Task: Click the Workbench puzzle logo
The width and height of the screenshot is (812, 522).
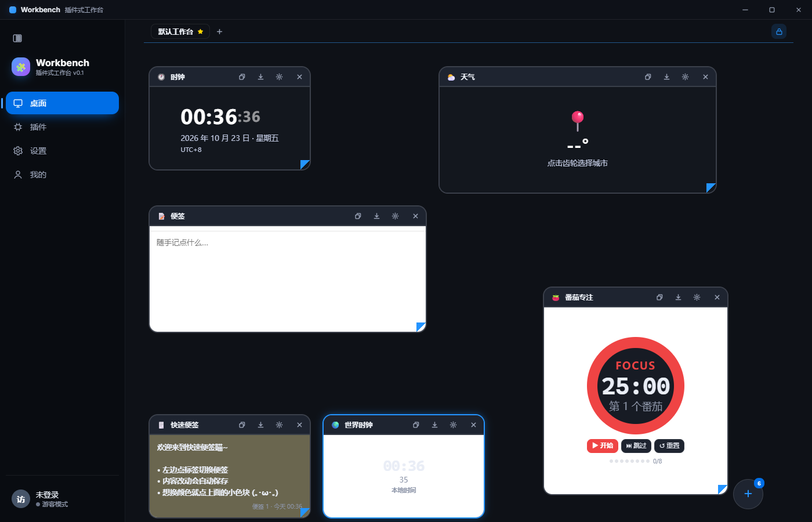Action: (21, 67)
